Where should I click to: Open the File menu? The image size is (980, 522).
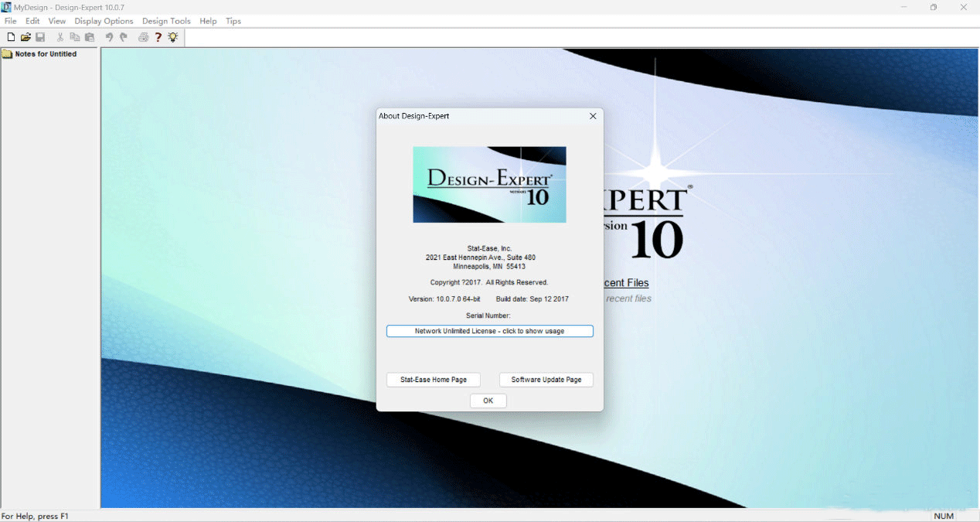tap(11, 21)
